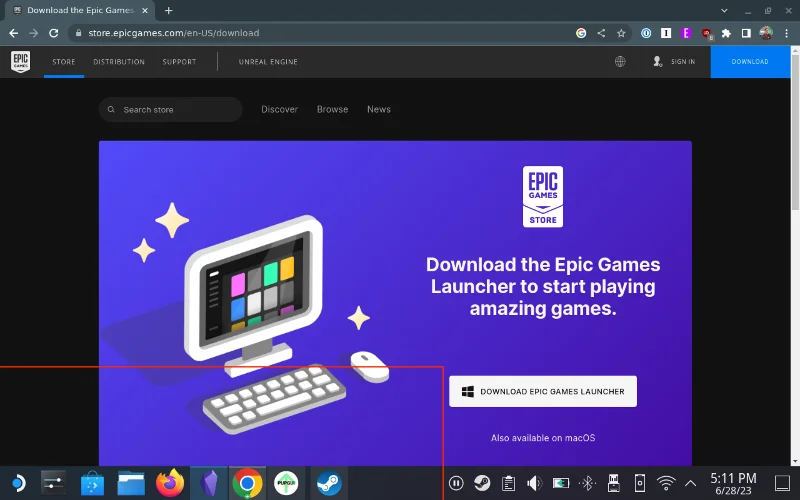Image resolution: width=800 pixels, height=500 pixels.
Task: Click the Chrome taskbar icon
Action: click(247, 483)
